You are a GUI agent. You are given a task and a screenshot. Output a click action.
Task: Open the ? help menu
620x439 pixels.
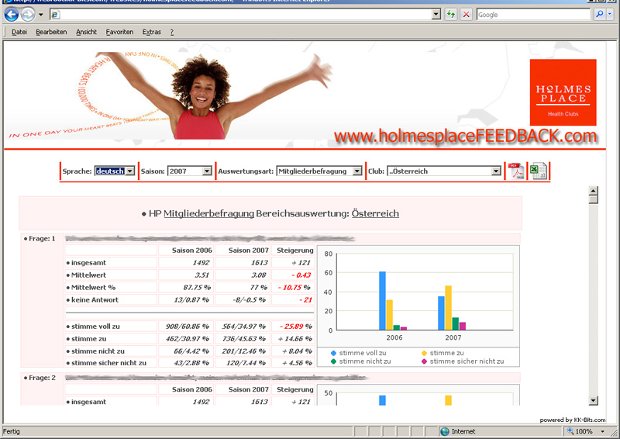click(172, 32)
